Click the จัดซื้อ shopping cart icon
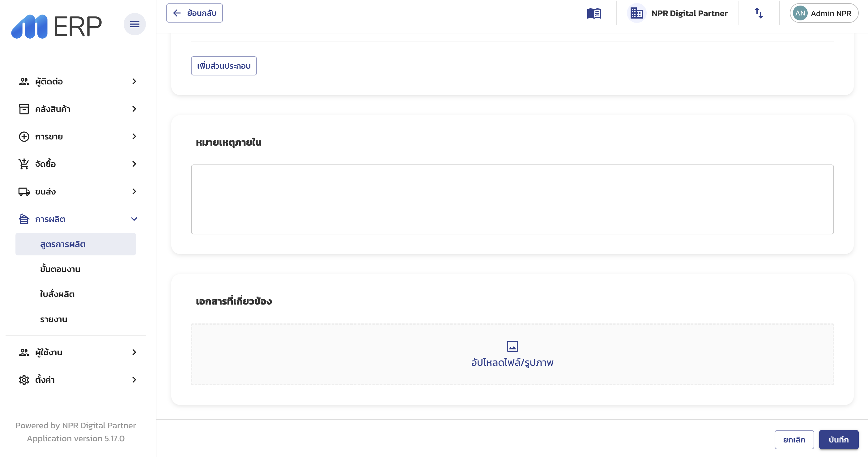This screenshot has height=457, width=868. pos(24,164)
